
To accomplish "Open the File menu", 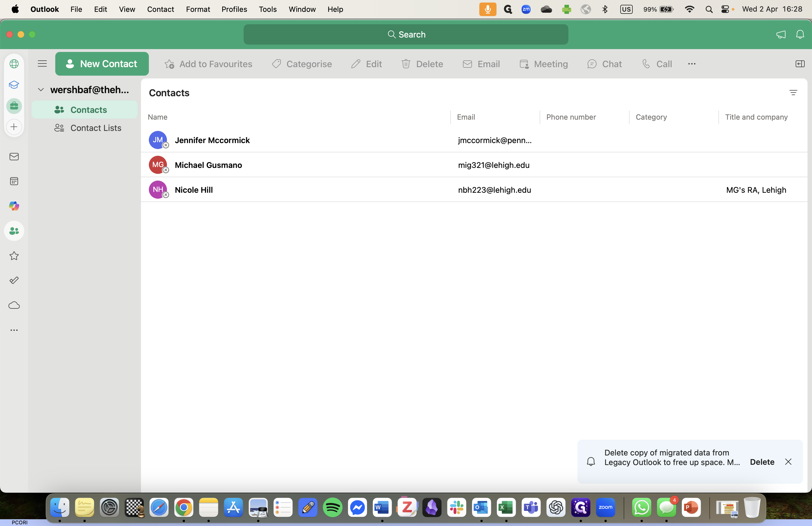I will [x=76, y=9].
